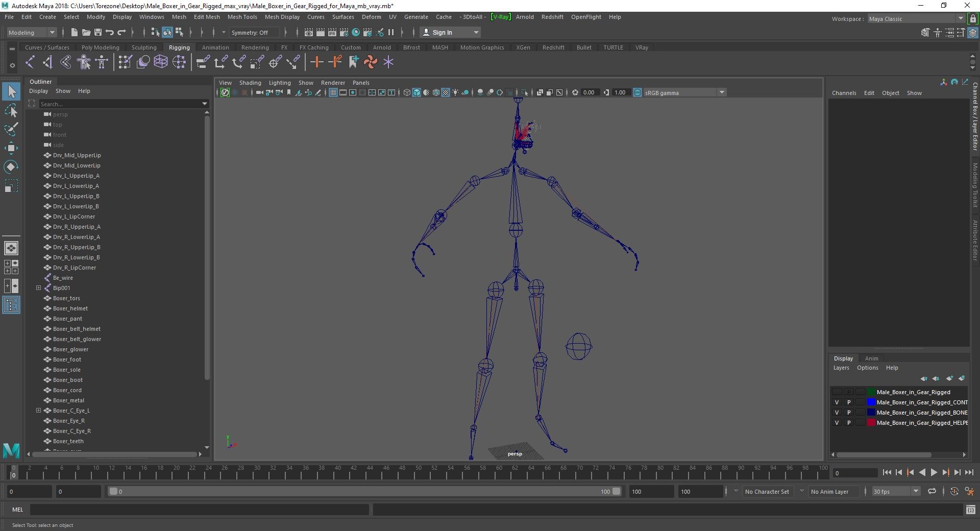Open the No Character Set selector

pyautogui.click(x=767, y=492)
